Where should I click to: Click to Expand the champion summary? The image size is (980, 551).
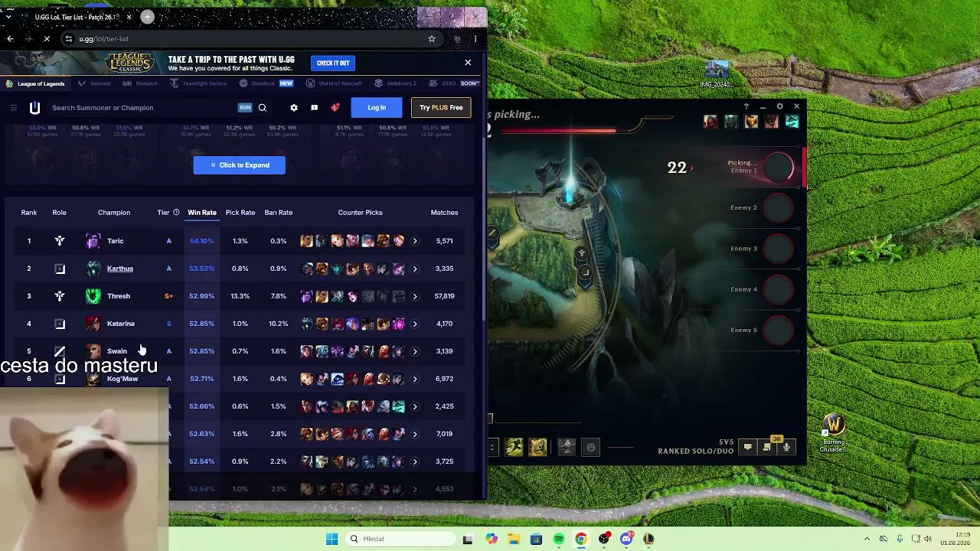(239, 165)
